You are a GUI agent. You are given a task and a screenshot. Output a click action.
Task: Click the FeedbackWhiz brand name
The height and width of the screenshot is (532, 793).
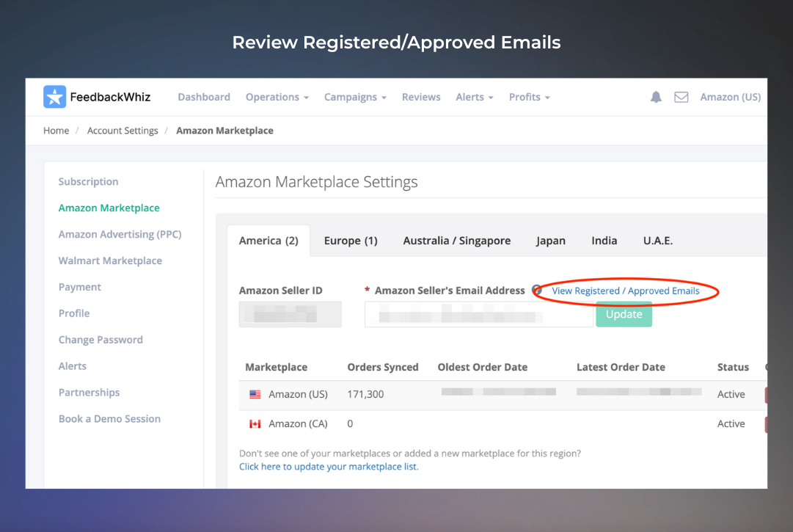pos(110,97)
